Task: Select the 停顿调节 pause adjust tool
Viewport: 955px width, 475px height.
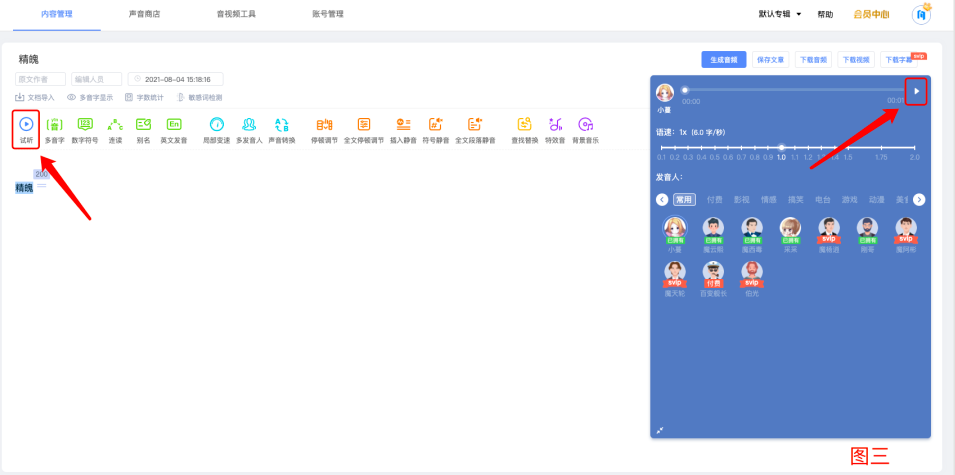Action: coord(324,124)
